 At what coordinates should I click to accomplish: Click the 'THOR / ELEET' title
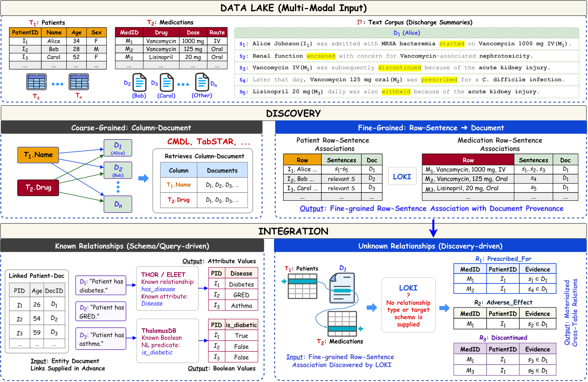click(163, 274)
